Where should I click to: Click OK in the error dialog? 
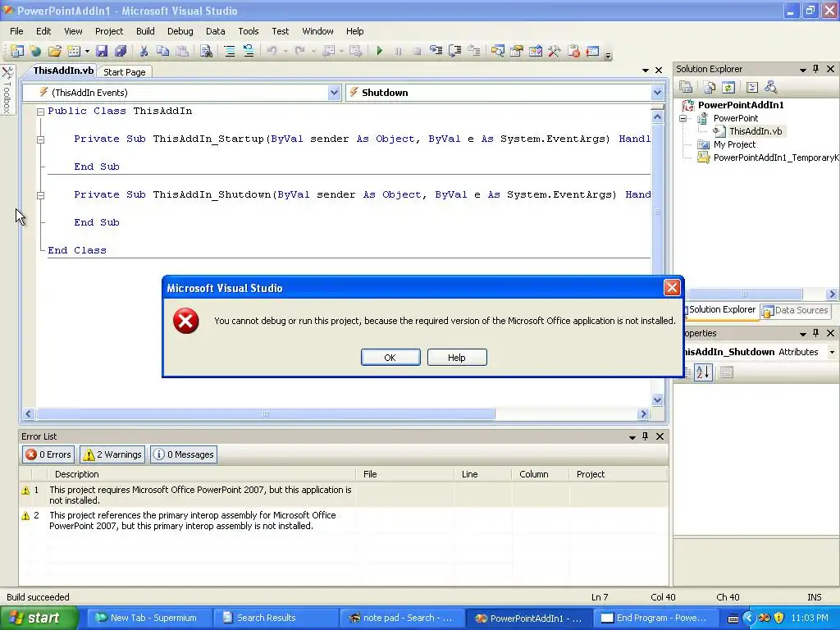pyautogui.click(x=390, y=358)
